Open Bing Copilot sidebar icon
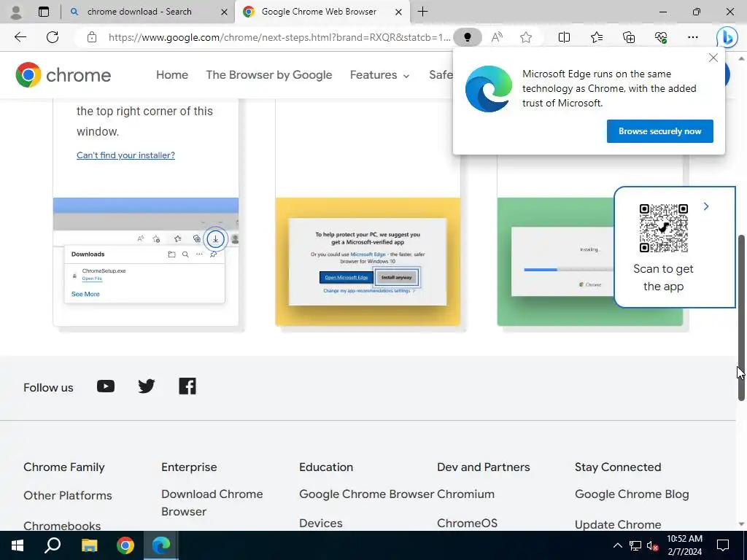The width and height of the screenshot is (747, 560). [x=727, y=37]
